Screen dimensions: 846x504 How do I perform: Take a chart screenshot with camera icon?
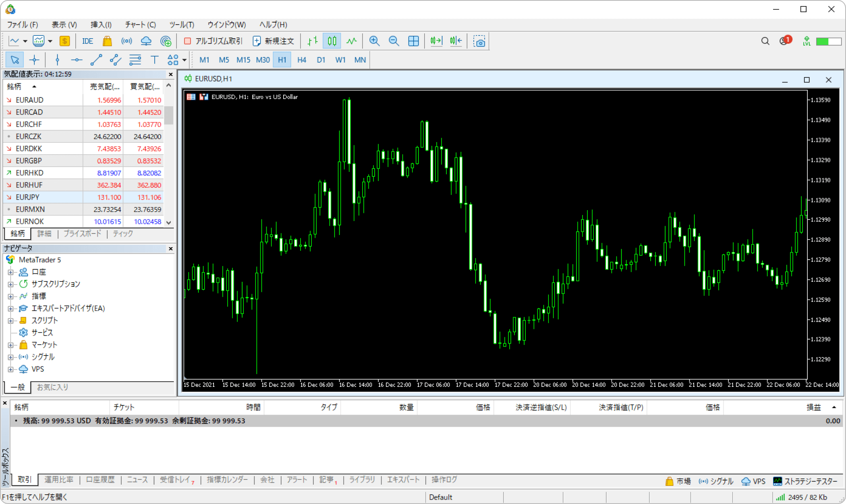tap(479, 41)
